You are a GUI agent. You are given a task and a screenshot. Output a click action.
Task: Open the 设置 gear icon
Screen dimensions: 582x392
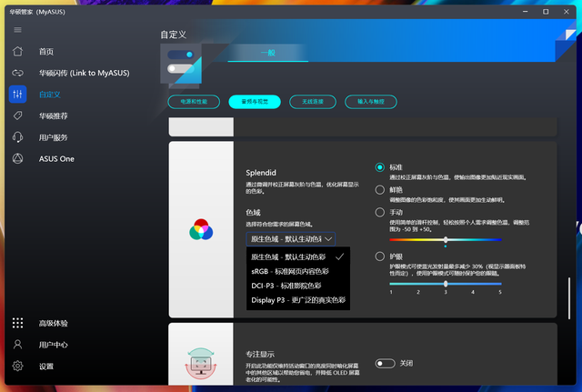(x=17, y=366)
